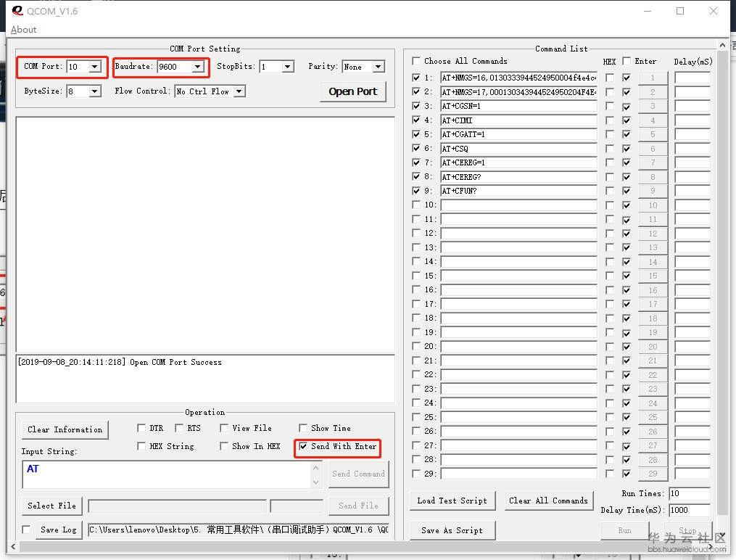Expand the Parity dropdown

click(379, 67)
